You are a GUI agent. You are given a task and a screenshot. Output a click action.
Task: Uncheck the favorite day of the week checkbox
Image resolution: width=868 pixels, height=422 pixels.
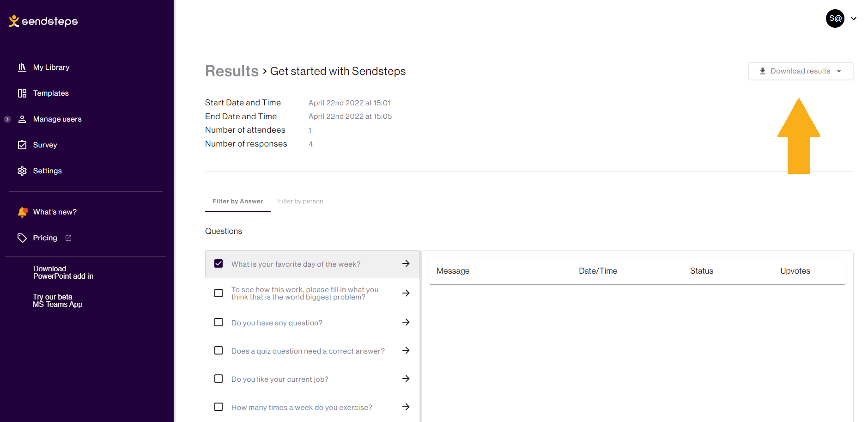219,263
